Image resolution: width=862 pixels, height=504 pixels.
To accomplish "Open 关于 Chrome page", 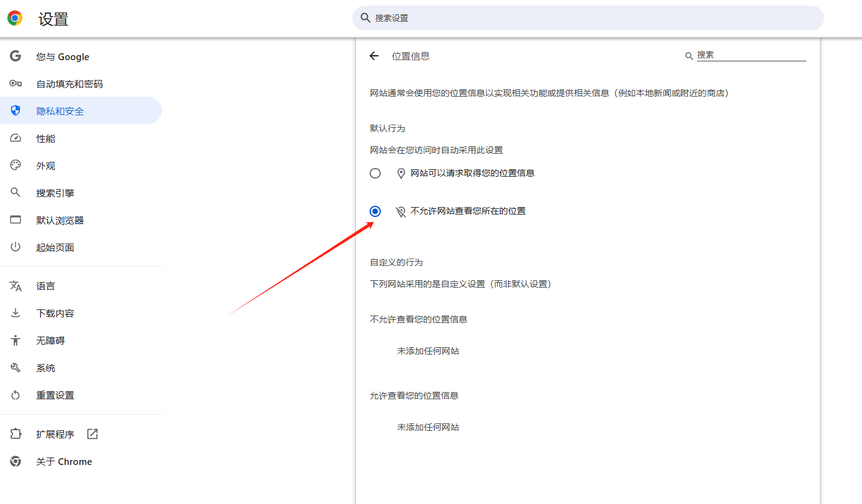I will (81, 461).
